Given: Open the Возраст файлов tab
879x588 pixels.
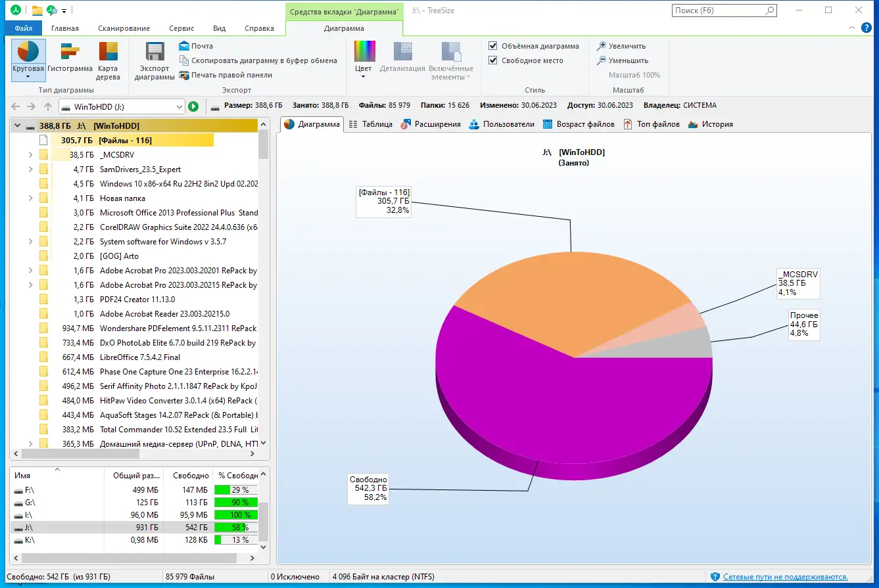Looking at the screenshot, I should click(x=579, y=124).
